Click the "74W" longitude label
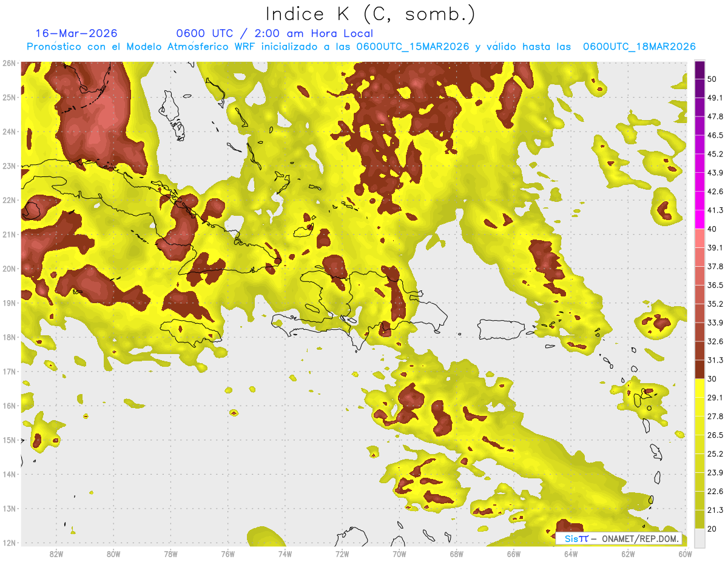Viewport: 728px width, 562px height. (x=285, y=554)
